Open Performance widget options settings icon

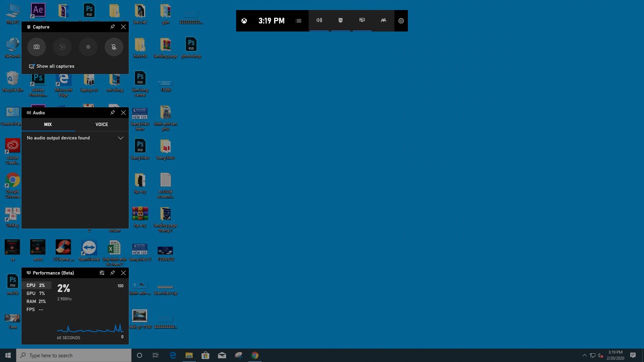tap(102, 273)
